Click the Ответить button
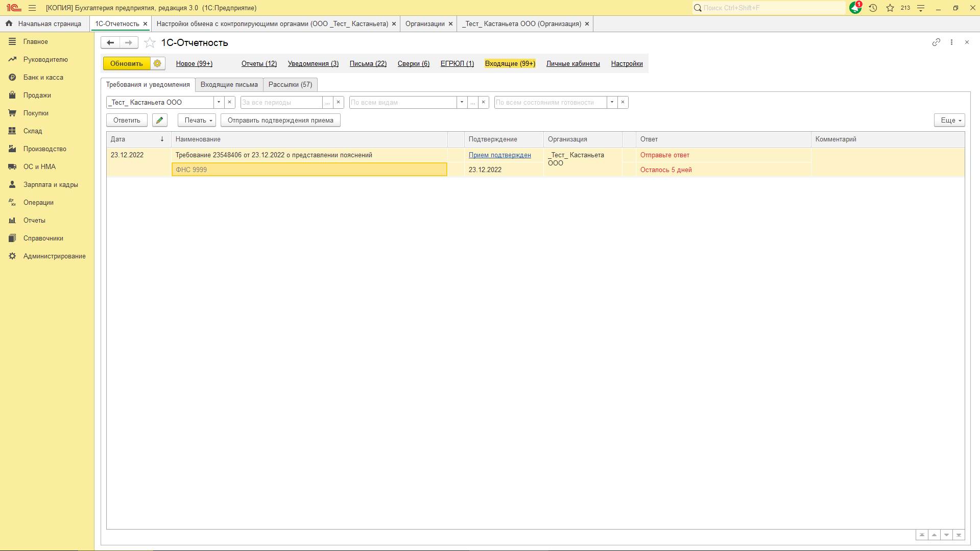Image resolution: width=980 pixels, height=551 pixels. pos(127,120)
